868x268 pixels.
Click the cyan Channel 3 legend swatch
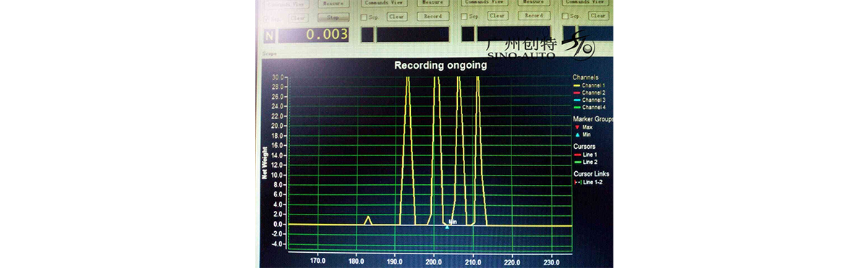coord(576,100)
